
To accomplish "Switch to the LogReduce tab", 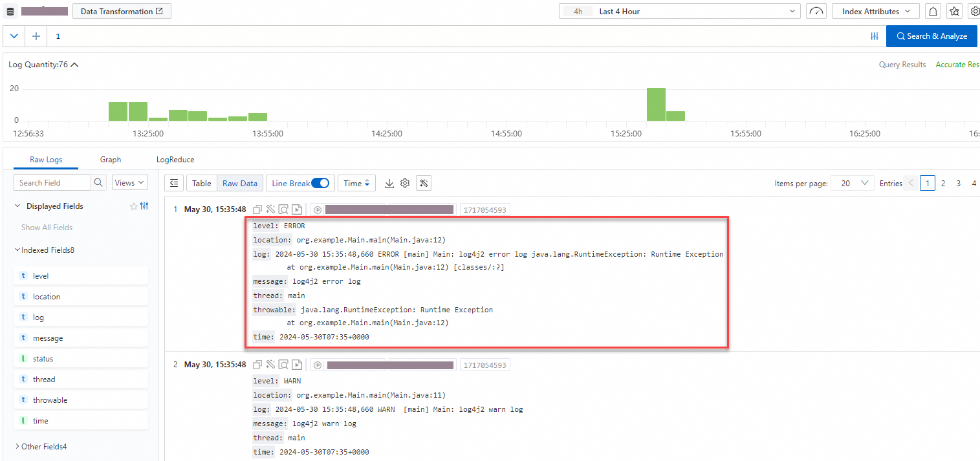I will click(x=175, y=160).
